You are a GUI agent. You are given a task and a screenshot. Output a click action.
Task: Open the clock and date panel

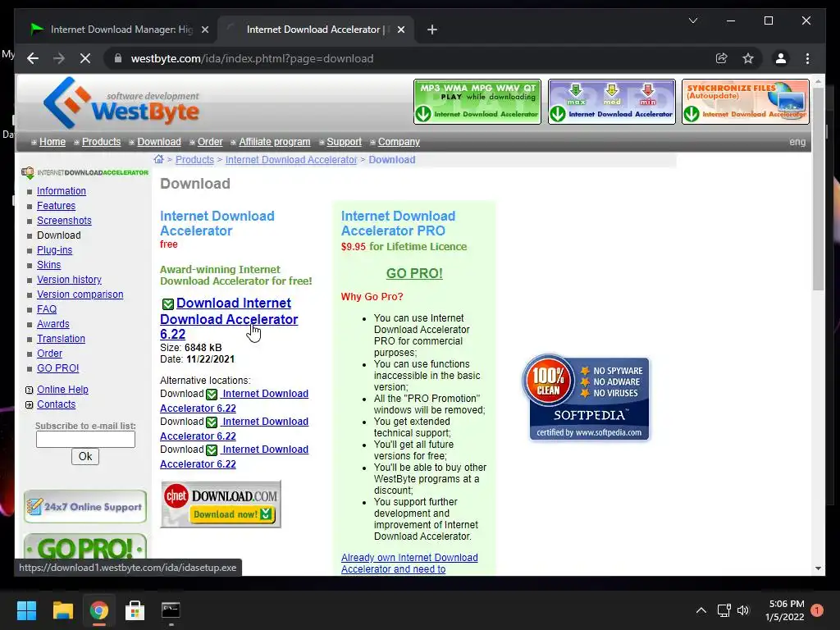click(x=784, y=610)
